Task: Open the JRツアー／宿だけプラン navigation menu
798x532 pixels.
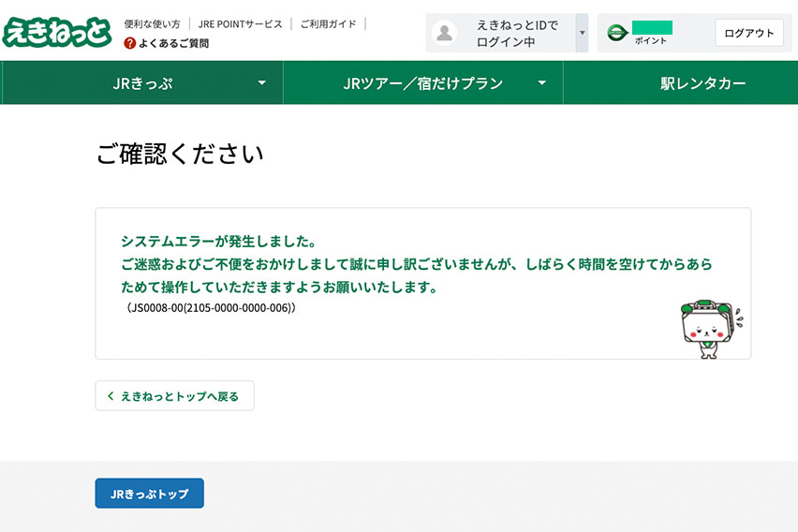Action: pos(422,83)
